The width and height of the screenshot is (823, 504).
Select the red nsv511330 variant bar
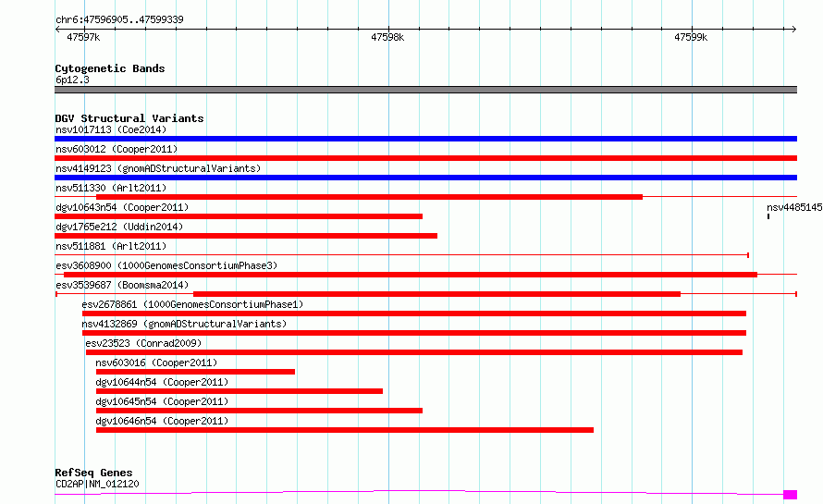[x=370, y=197]
